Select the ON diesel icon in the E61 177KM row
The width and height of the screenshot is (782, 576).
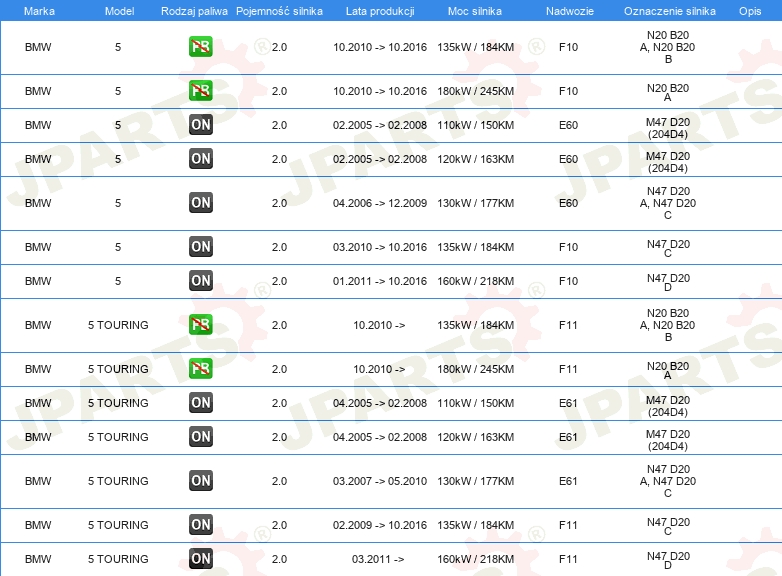[x=200, y=481]
